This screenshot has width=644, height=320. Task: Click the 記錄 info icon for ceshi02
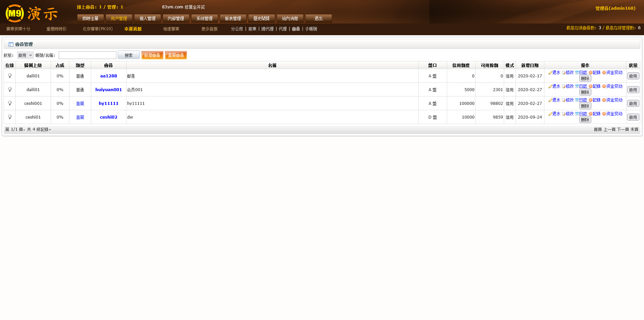[x=591, y=114]
